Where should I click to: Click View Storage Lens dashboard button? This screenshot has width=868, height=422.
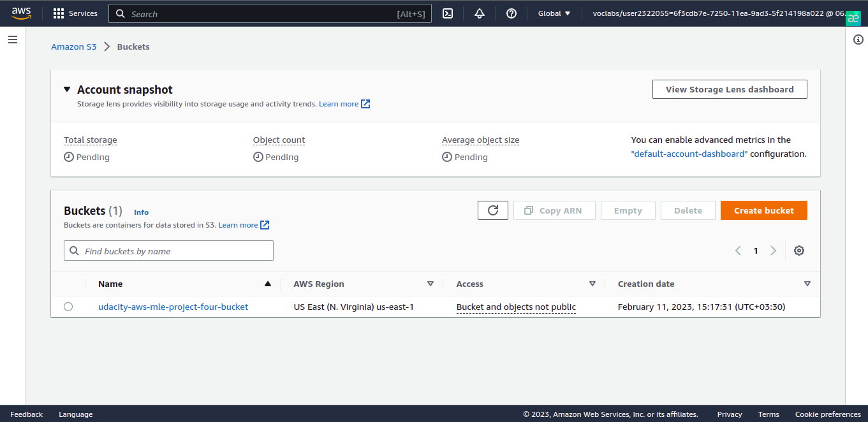(730, 89)
